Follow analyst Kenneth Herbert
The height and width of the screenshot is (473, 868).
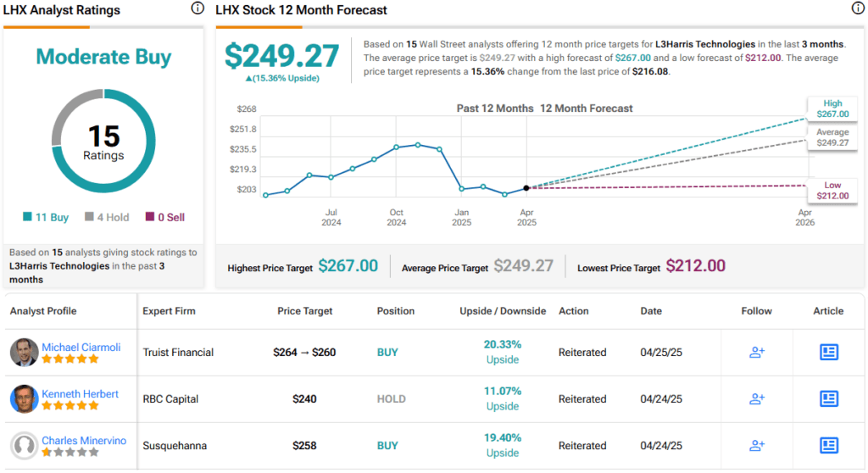tap(757, 398)
